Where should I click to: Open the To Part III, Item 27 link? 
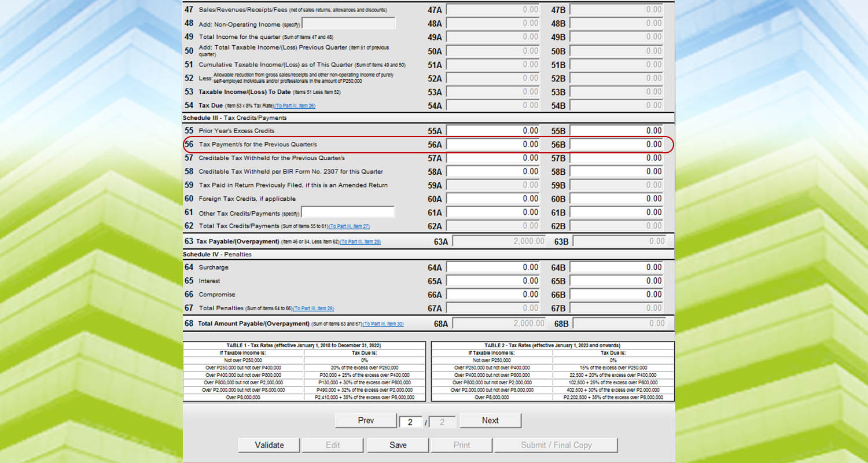[349, 226]
